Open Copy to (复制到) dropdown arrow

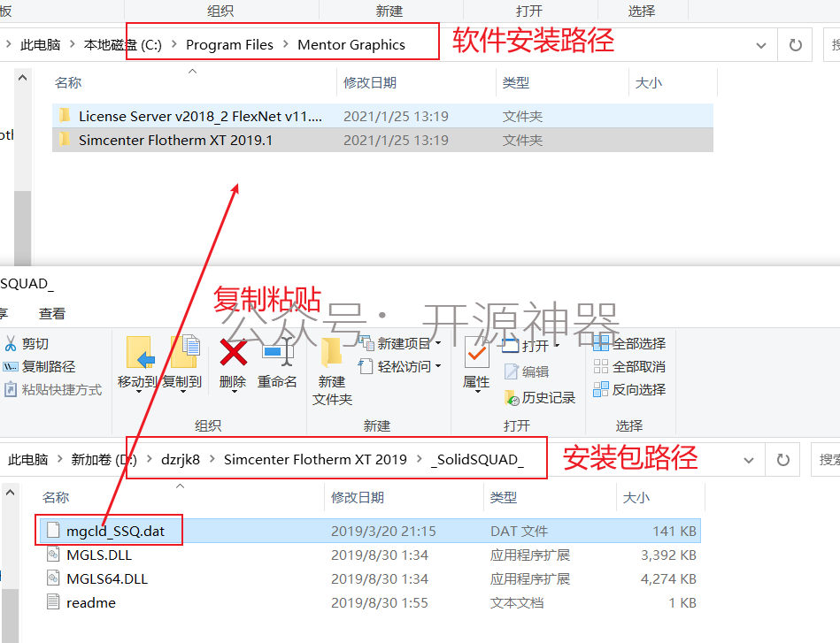(182, 393)
